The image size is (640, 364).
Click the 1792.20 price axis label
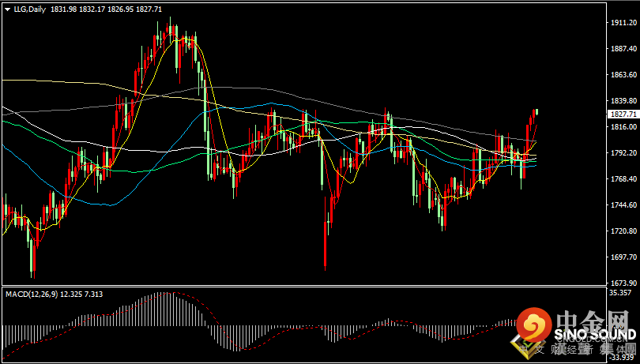click(625, 153)
